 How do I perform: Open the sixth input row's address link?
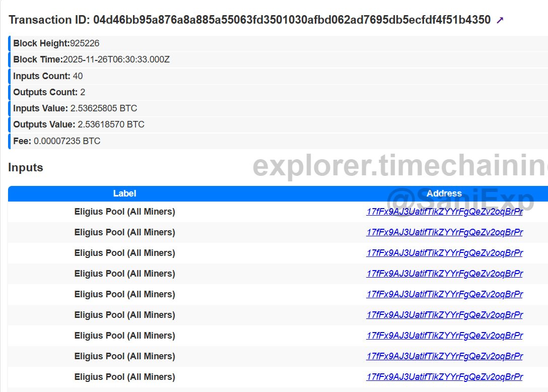(x=445, y=315)
